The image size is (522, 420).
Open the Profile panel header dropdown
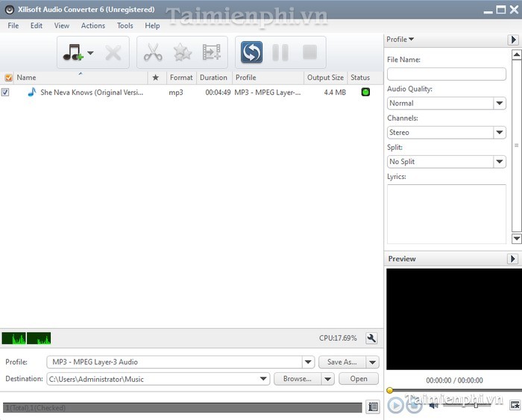[400, 40]
